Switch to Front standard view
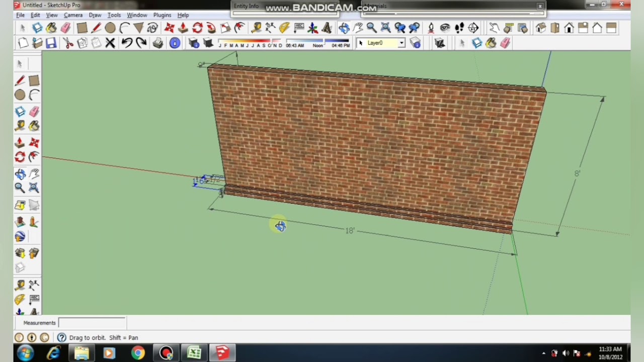This screenshot has height=362, width=644. (569, 28)
